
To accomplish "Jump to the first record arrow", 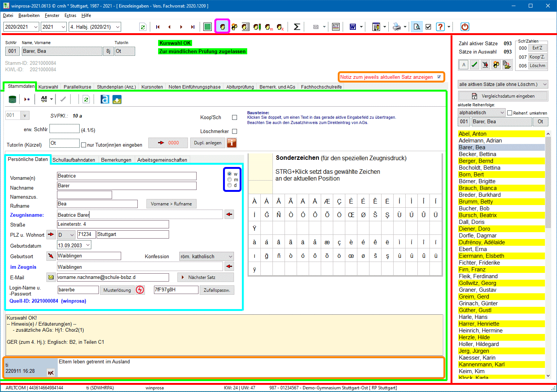I will coord(158,27).
